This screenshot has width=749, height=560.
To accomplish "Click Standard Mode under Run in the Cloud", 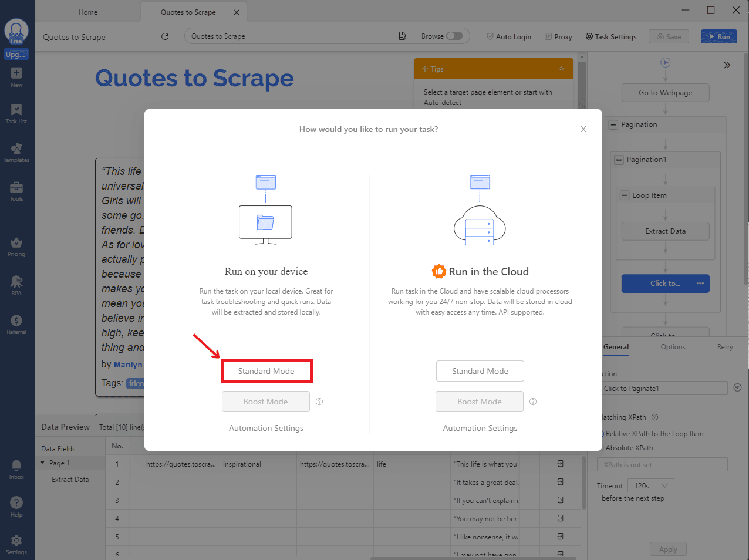I will click(x=480, y=371).
